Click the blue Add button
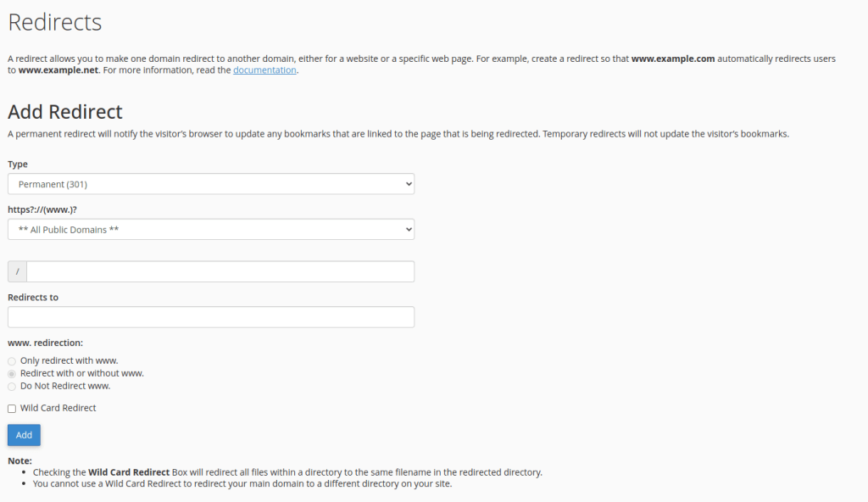This screenshot has height=502, width=868. (x=23, y=434)
